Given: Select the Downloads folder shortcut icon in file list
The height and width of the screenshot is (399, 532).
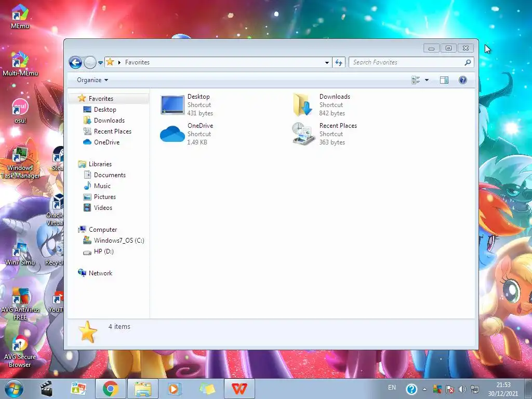Looking at the screenshot, I should [303, 105].
